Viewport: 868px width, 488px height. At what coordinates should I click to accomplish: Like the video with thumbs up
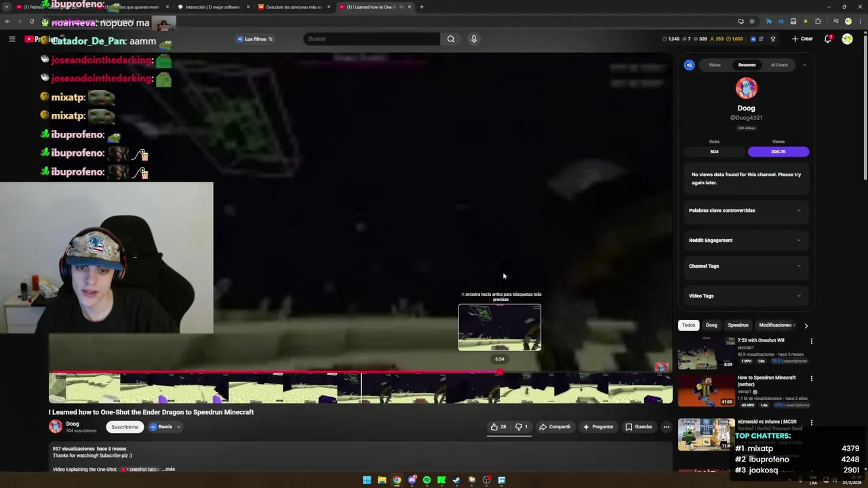point(499,427)
